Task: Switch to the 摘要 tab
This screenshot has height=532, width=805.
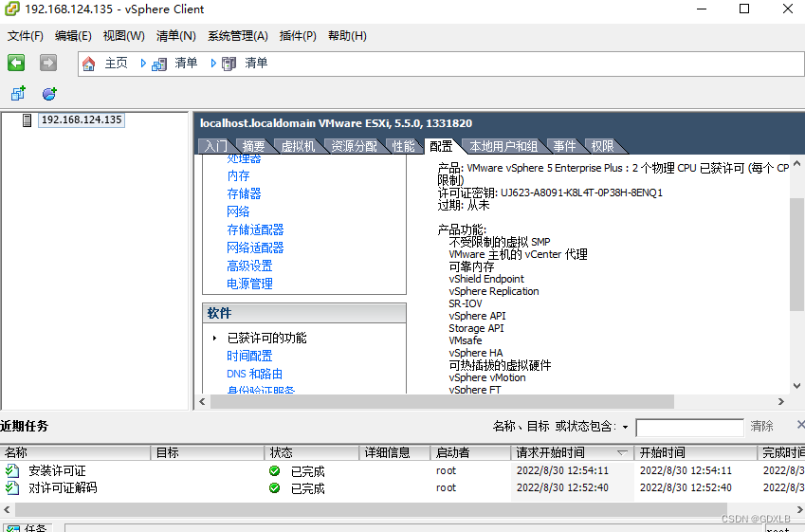Action: (253, 146)
